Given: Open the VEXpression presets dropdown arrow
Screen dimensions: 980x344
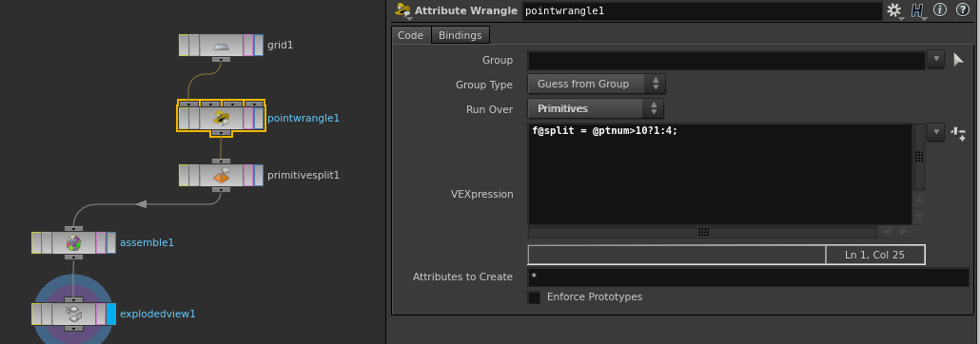Looking at the screenshot, I should (x=935, y=132).
